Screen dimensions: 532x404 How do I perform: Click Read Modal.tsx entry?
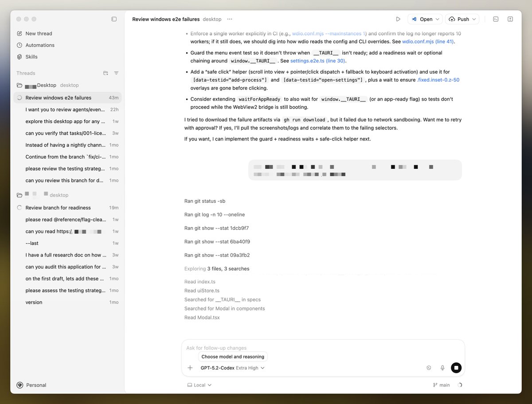pyautogui.click(x=202, y=318)
